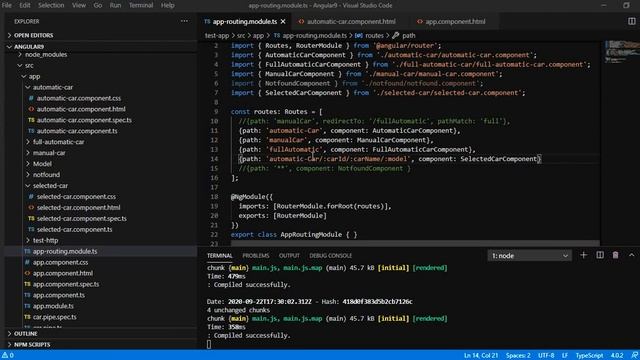This screenshot has width=640, height=360.
Task: Open the Help menu
Action: click(x=167, y=5)
